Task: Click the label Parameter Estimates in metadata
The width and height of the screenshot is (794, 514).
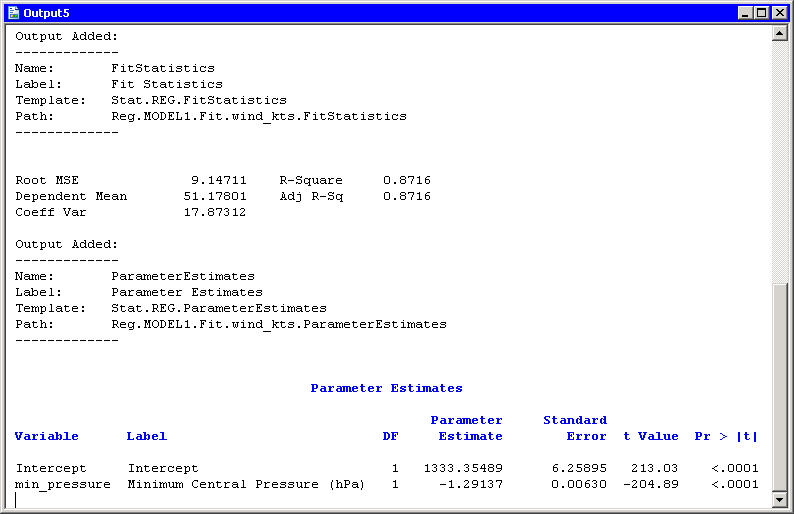Action: [187, 292]
